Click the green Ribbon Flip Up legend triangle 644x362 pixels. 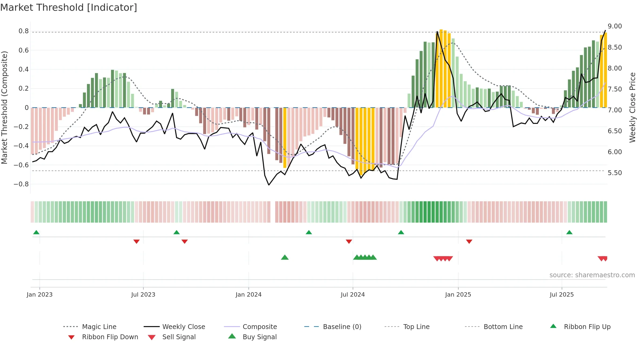(x=553, y=326)
